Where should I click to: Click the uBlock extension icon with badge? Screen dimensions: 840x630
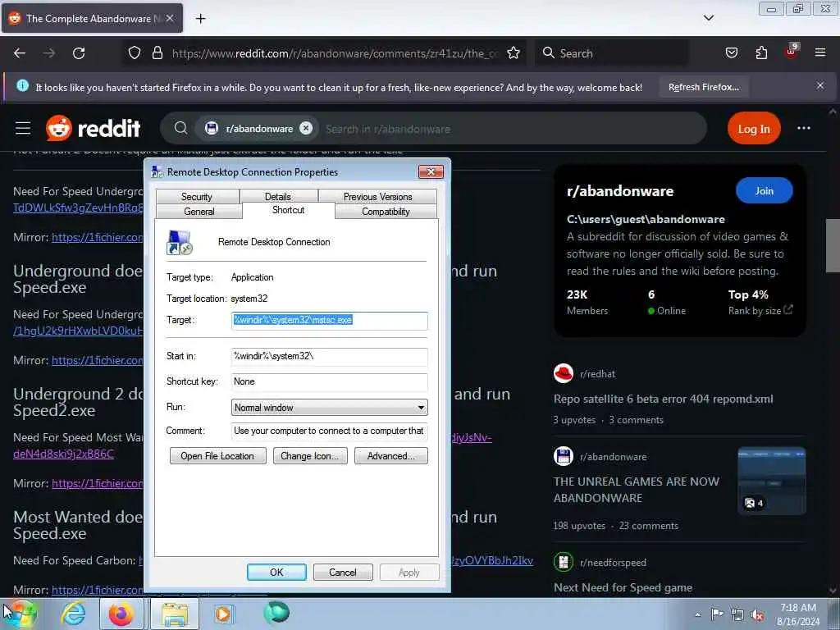tap(792, 52)
